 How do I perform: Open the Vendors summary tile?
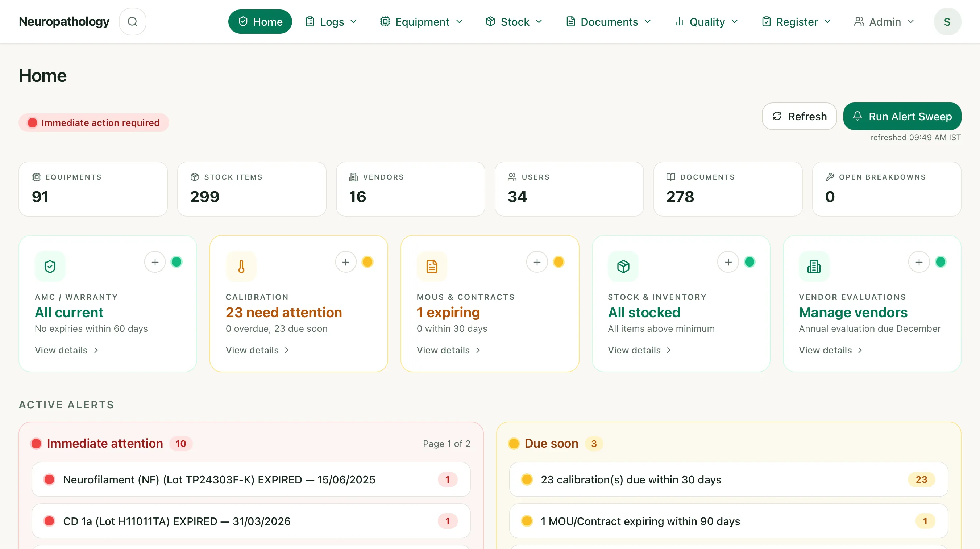click(411, 189)
